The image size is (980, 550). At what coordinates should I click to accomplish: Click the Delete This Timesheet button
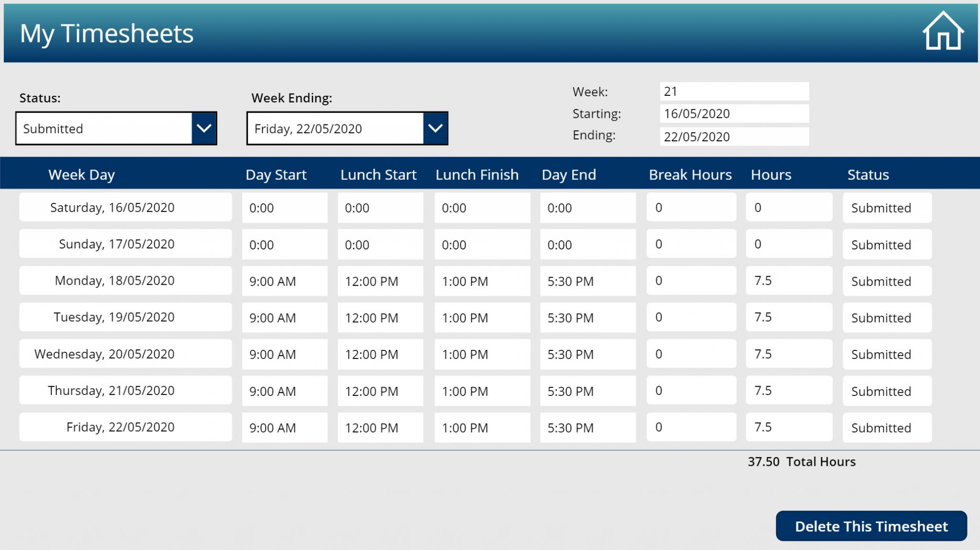point(871,526)
